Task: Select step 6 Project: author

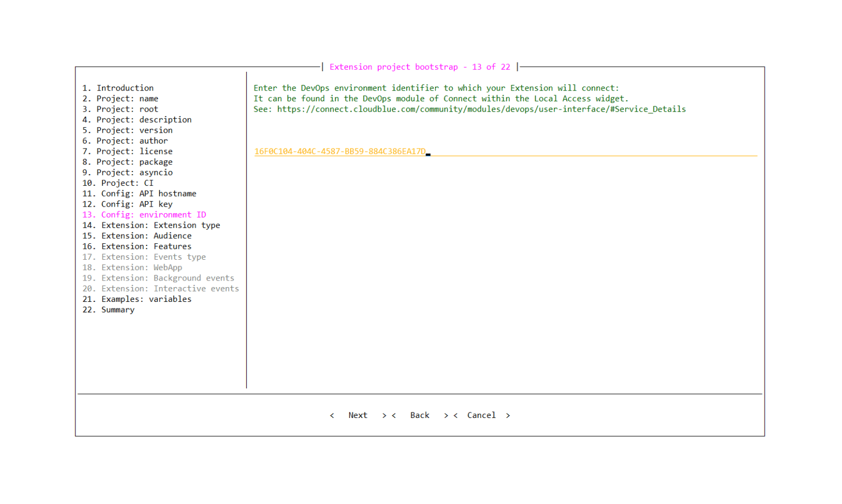Action: tap(125, 141)
